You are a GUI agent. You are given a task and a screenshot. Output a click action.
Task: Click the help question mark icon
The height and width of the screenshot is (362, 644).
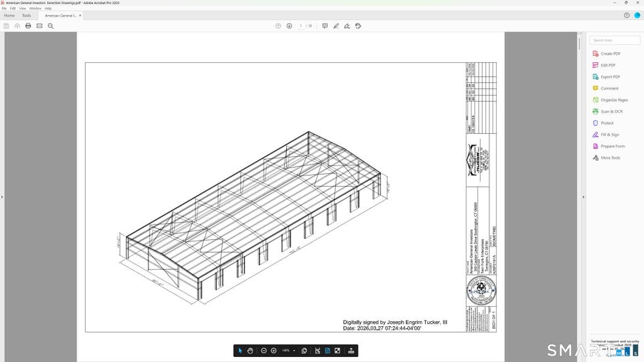(627, 15)
